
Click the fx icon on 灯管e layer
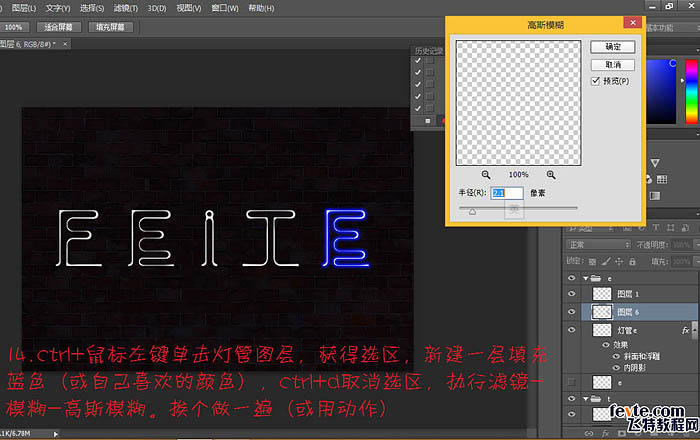pyautogui.click(x=686, y=329)
